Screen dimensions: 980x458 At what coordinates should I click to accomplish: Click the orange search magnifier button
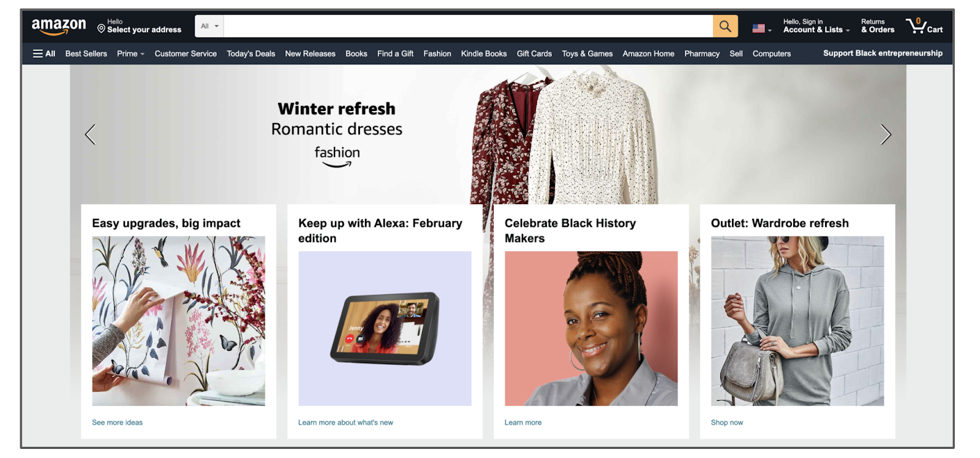(725, 26)
